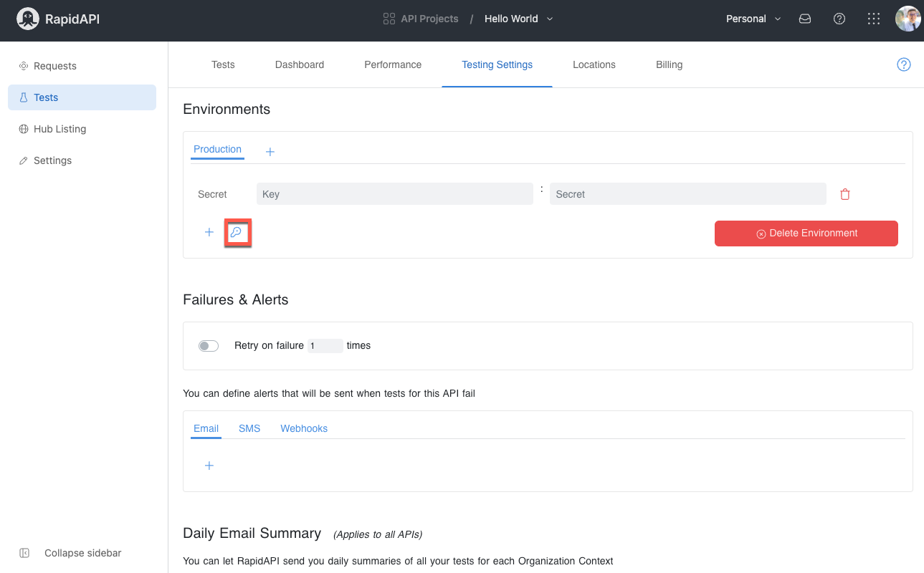Switch to the Performance tab
This screenshot has height=573, width=924.
click(393, 64)
